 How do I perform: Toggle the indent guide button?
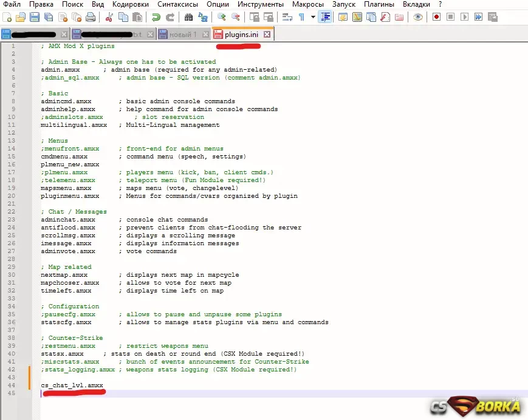[x=325, y=17]
